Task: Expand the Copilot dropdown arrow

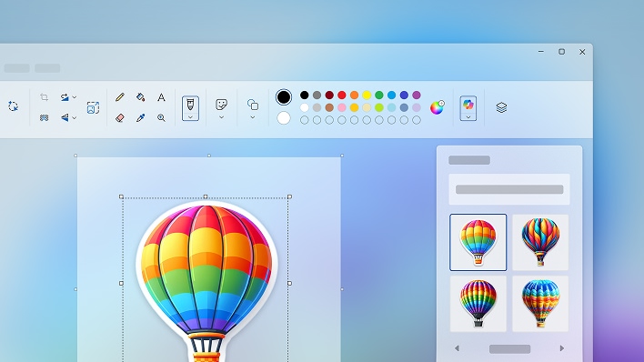Action: point(468,117)
